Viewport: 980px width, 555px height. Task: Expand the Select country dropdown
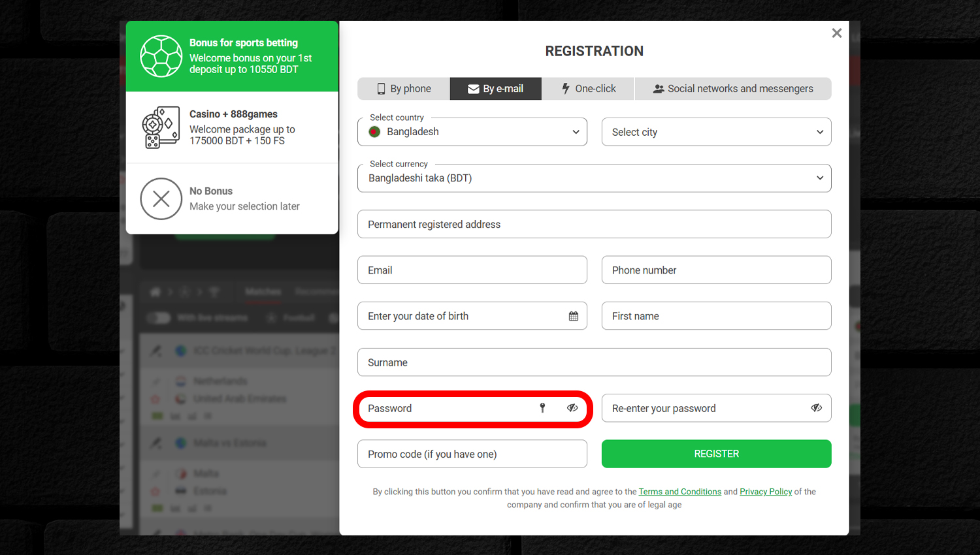click(x=472, y=132)
